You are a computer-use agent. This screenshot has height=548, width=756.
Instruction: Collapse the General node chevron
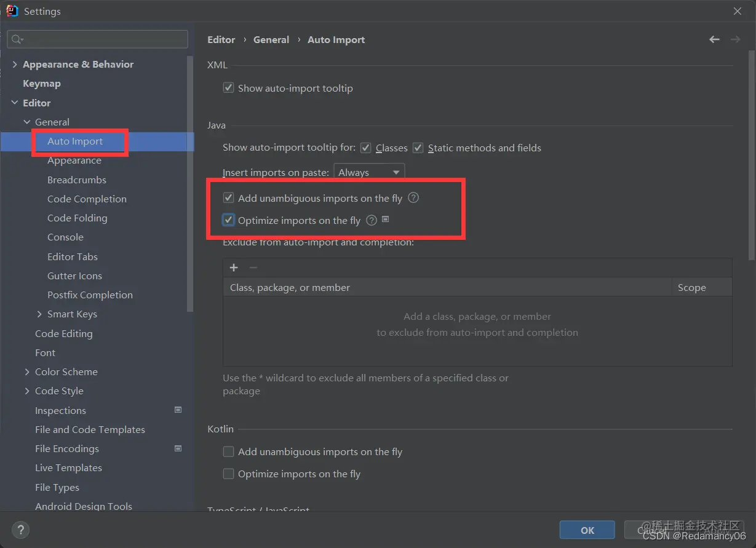click(x=27, y=122)
